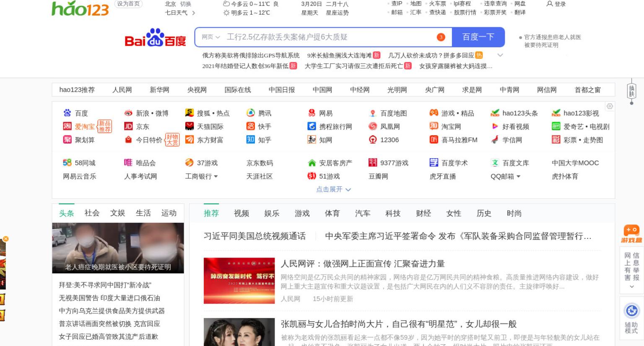The width and height of the screenshot is (644, 346).
Task: Open the 百度 site icon link
Action: tap(67, 113)
